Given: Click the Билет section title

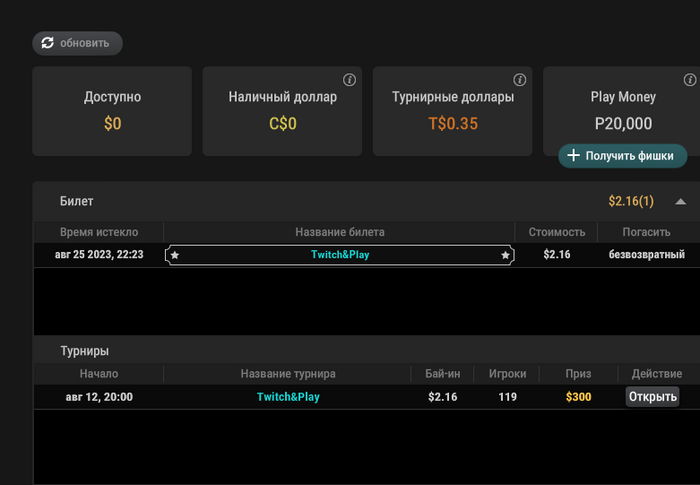Looking at the screenshot, I should point(76,201).
